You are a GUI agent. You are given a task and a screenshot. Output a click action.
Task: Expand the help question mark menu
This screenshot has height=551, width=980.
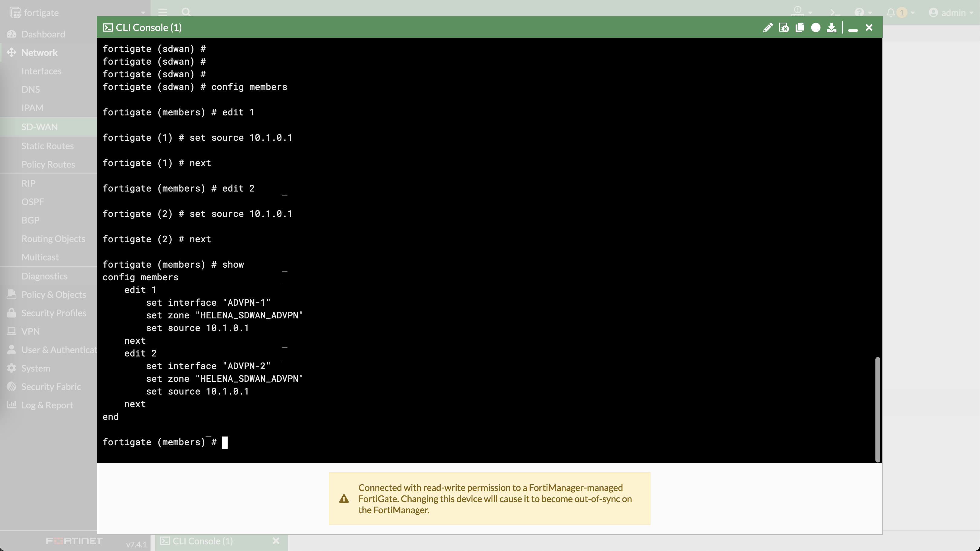(859, 13)
